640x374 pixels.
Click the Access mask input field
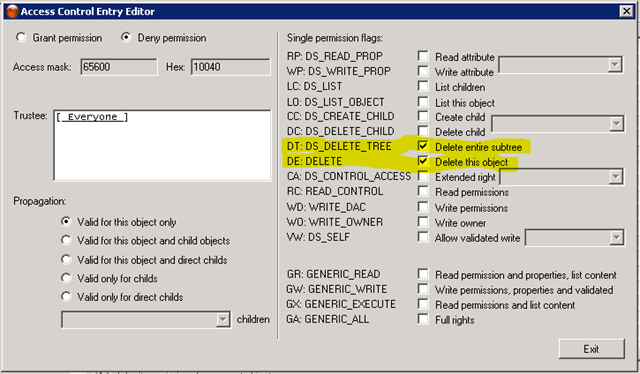click(x=119, y=67)
